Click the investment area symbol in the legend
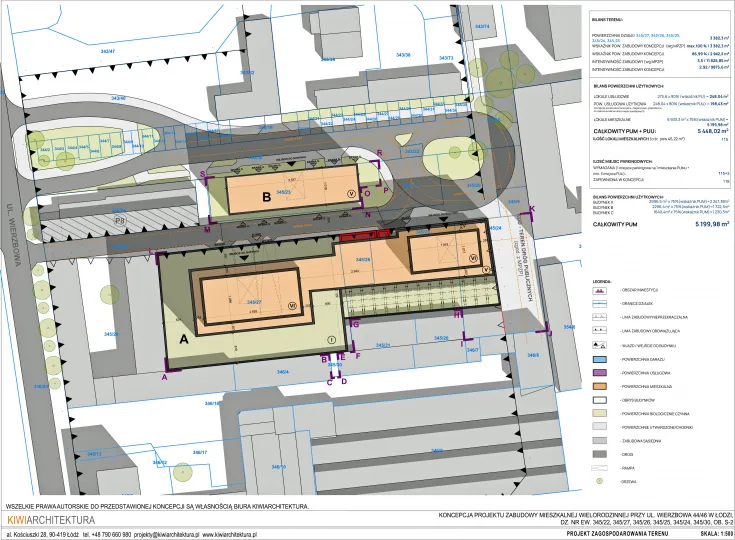The image size is (735, 540). [x=597, y=288]
